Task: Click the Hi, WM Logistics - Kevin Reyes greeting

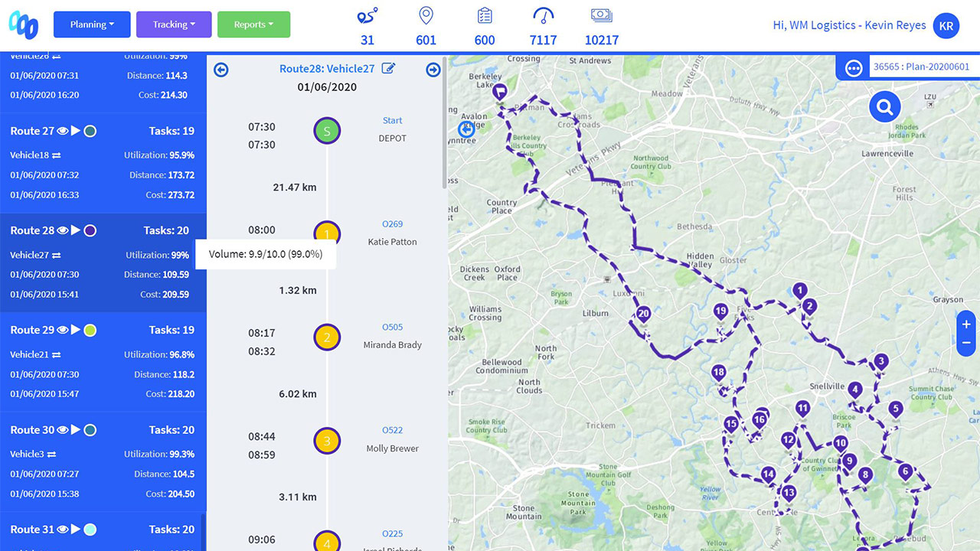Action: (x=849, y=25)
